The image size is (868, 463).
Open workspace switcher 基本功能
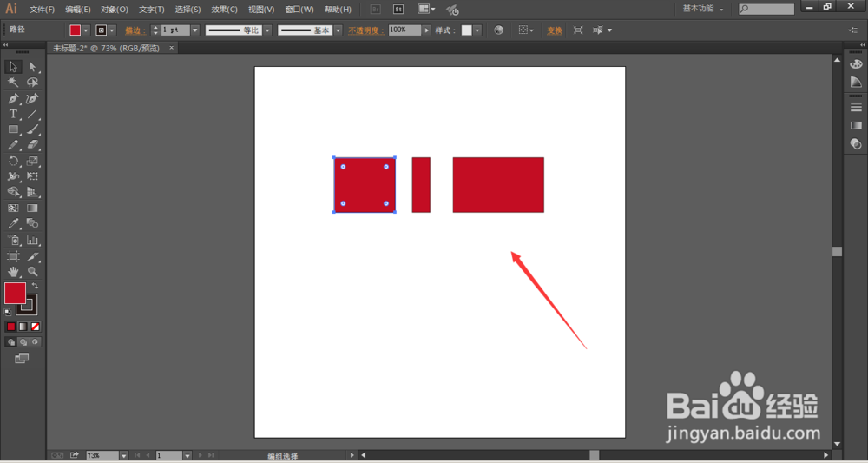[x=702, y=9]
